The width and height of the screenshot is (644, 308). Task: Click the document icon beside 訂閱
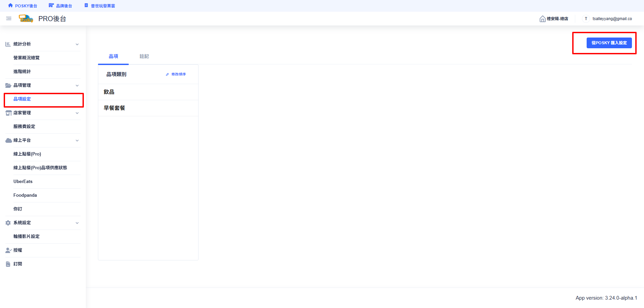pyautogui.click(x=8, y=264)
